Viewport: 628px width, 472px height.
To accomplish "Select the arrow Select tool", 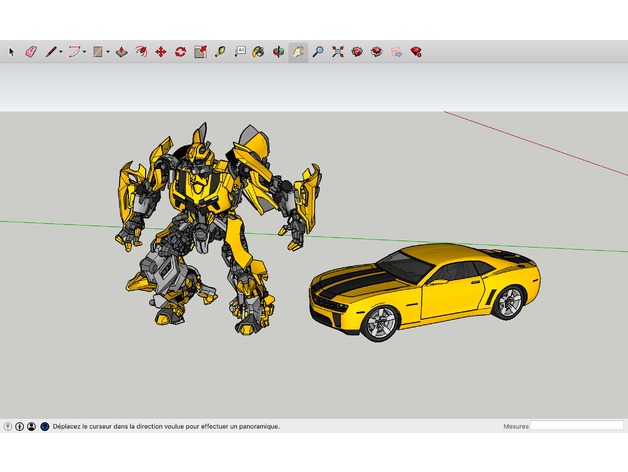I will tap(11, 52).
